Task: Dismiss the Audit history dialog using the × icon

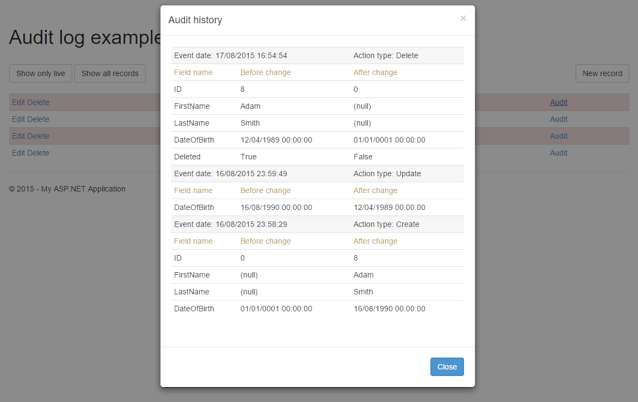Action: coord(463,18)
